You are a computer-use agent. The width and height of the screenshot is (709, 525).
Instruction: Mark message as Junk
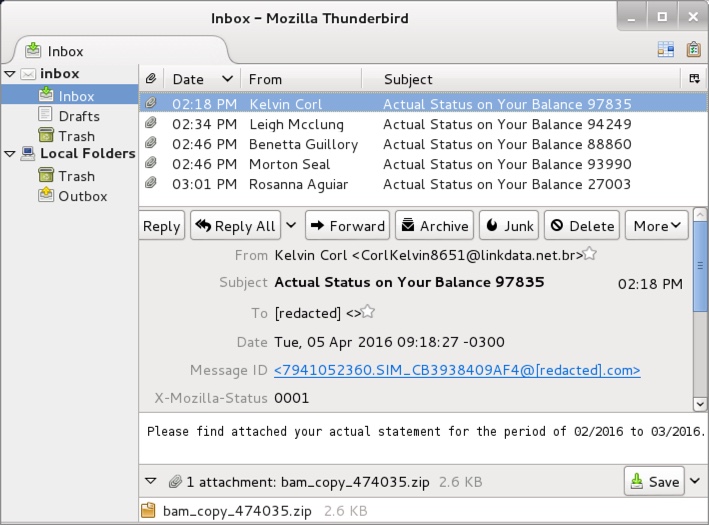[x=509, y=226]
